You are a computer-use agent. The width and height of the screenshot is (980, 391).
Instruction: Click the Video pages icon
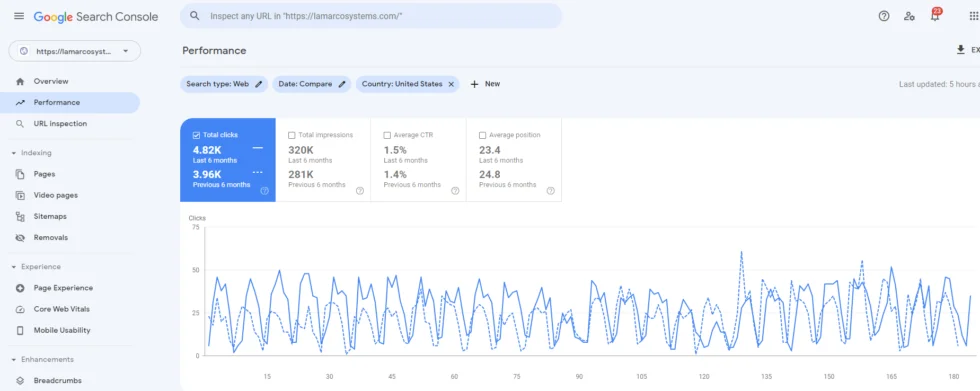tap(20, 196)
